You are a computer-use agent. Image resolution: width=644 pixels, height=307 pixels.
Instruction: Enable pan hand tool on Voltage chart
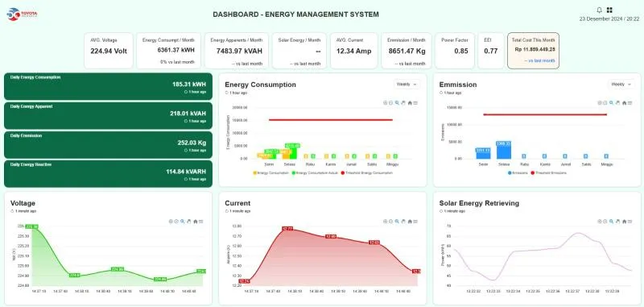[x=189, y=221]
